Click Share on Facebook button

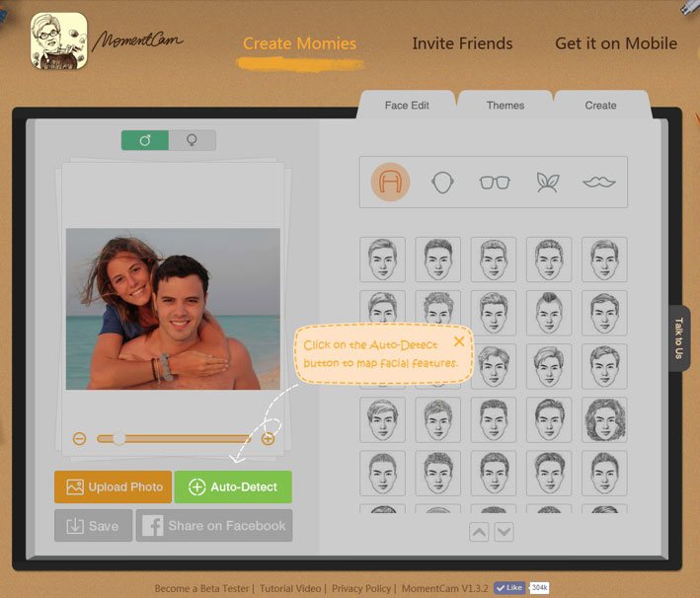(x=214, y=526)
